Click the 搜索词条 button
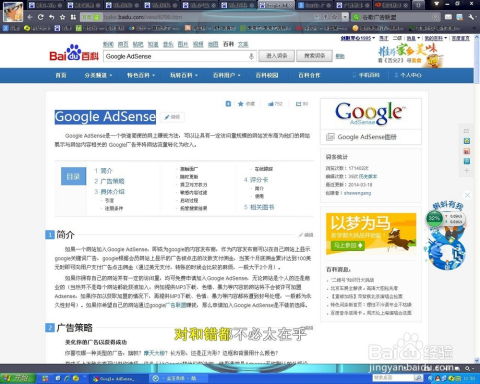The image size is (480, 384). [x=314, y=56]
